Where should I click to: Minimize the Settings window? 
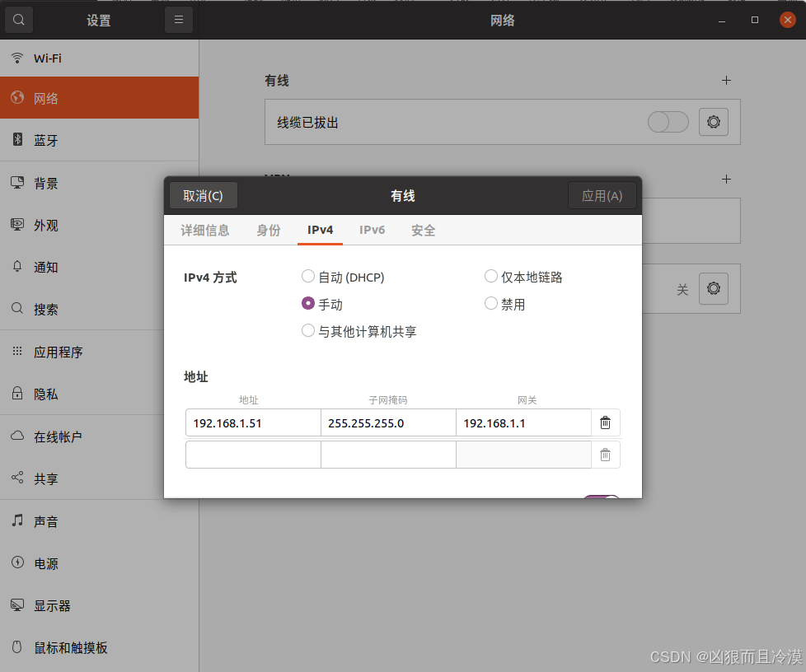722,20
